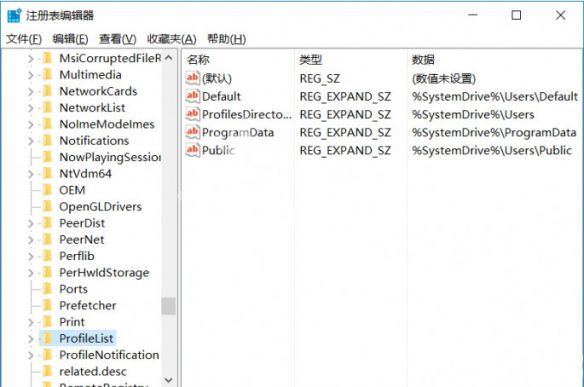Image resolution: width=584 pixels, height=387 pixels.
Task: Expand the MsiCorruptedFileR tree node
Action: pos(31,58)
